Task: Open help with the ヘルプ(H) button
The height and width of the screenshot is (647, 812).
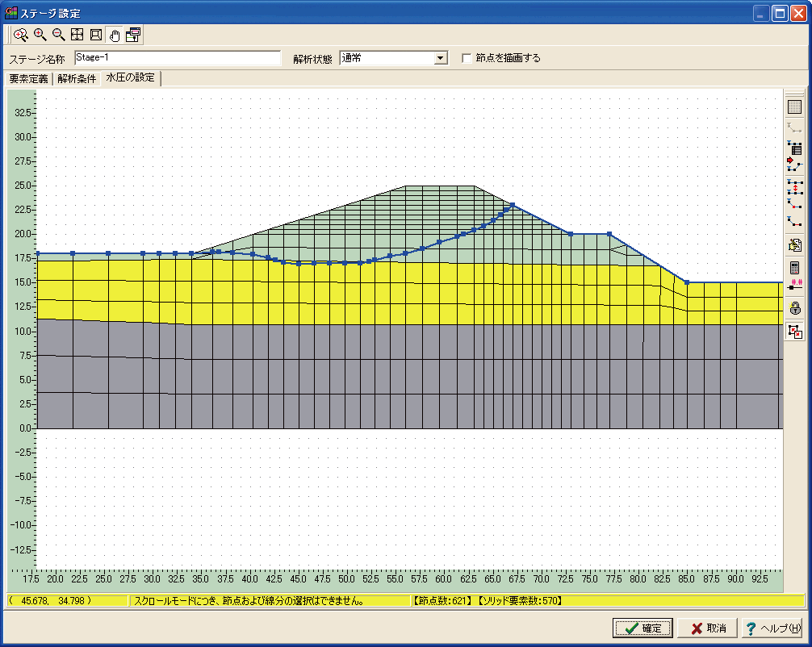Action: coord(772,628)
